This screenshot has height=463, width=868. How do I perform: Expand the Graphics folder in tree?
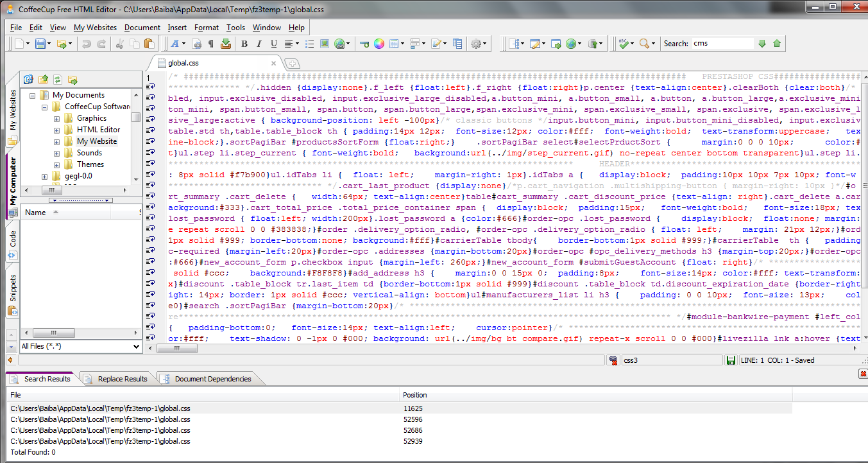[56, 118]
